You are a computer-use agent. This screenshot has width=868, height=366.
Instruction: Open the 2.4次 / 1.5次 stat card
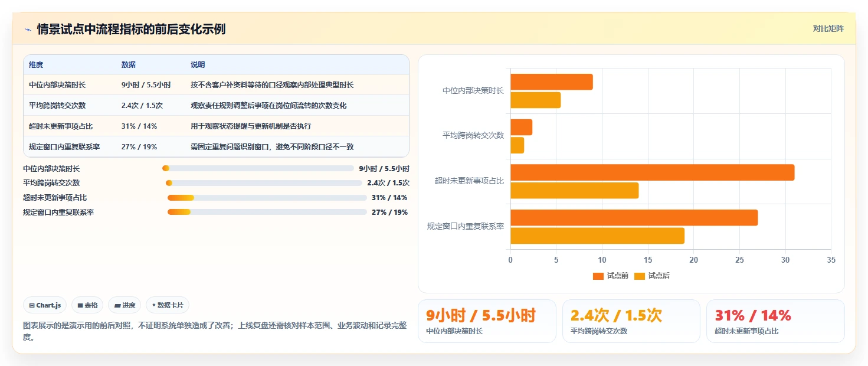(631, 321)
